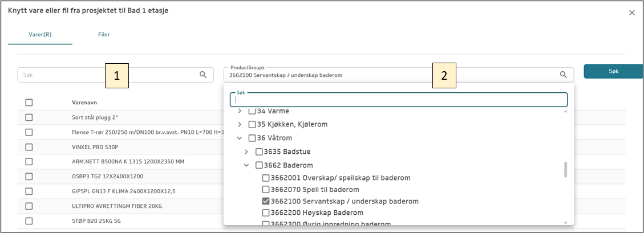Collapse the 36 Våtrom tree node
This screenshot has width=644, height=233.
click(240, 138)
